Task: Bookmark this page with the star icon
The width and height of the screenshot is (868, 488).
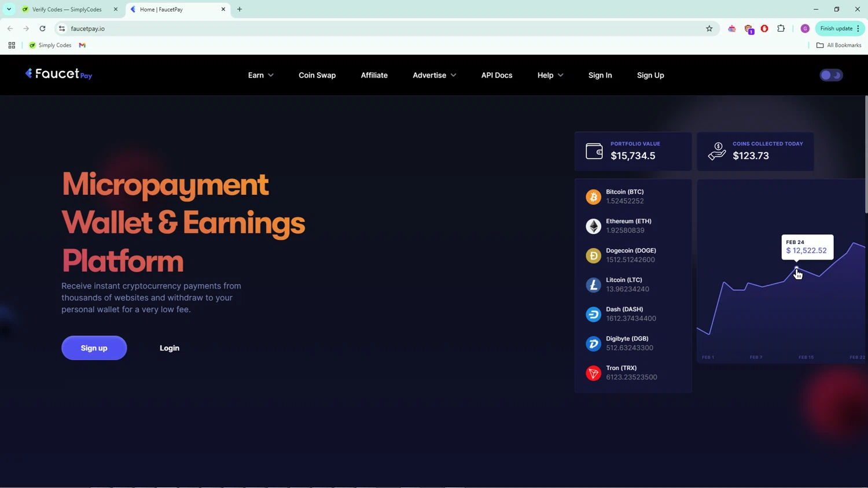Action: [x=709, y=28]
